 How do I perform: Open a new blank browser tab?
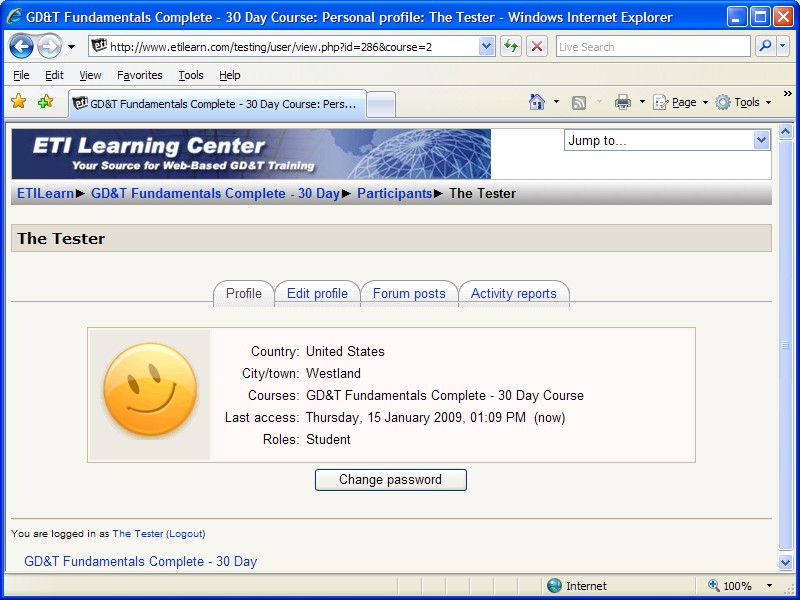[x=381, y=105]
